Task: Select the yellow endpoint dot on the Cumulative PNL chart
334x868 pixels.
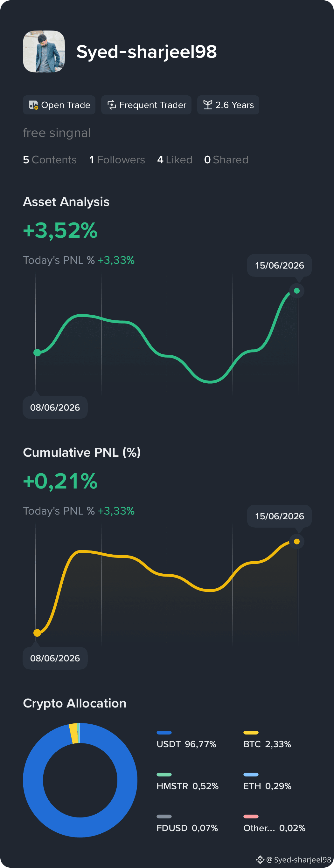Action: pos(297,542)
